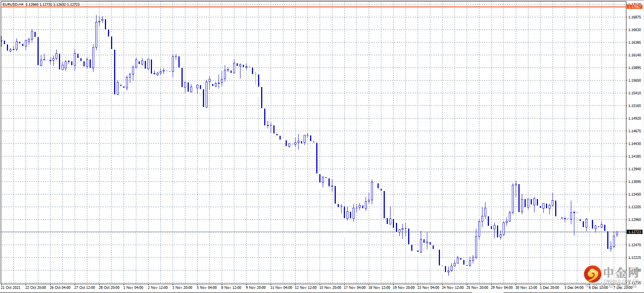Click the 1.14430 price scale label
The height and width of the screenshot is (293, 644).
click(x=634, y=144)
